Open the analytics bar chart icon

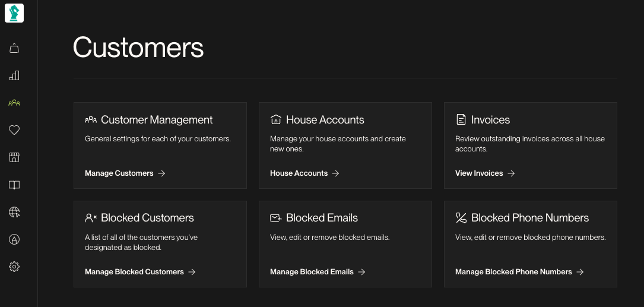(x=14, y=75)
